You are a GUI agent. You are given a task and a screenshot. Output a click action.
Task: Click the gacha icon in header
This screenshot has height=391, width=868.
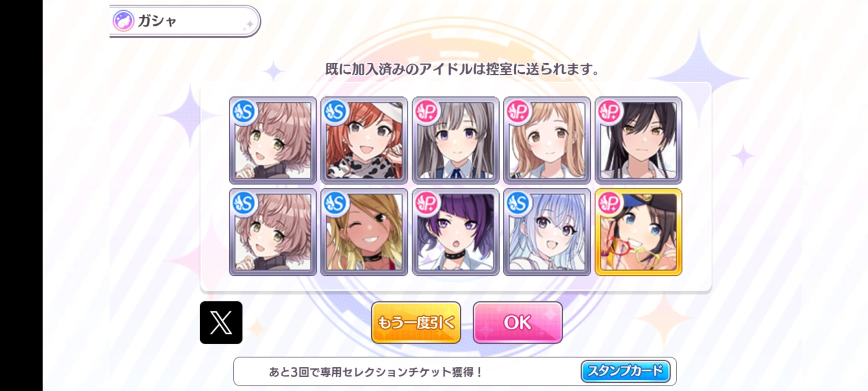[x=123, y=21]
